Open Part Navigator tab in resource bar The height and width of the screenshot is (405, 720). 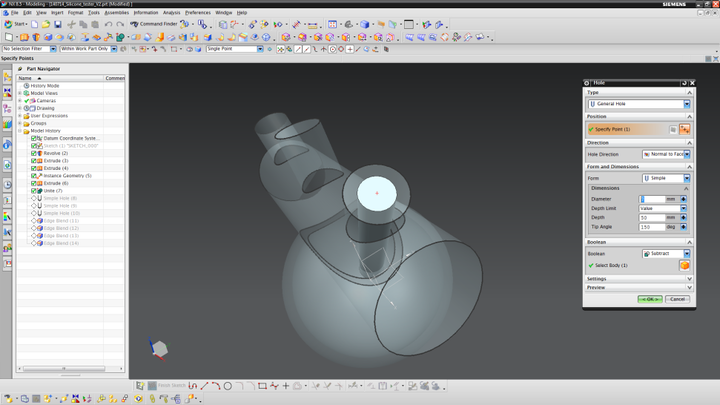tap(7, 108)
